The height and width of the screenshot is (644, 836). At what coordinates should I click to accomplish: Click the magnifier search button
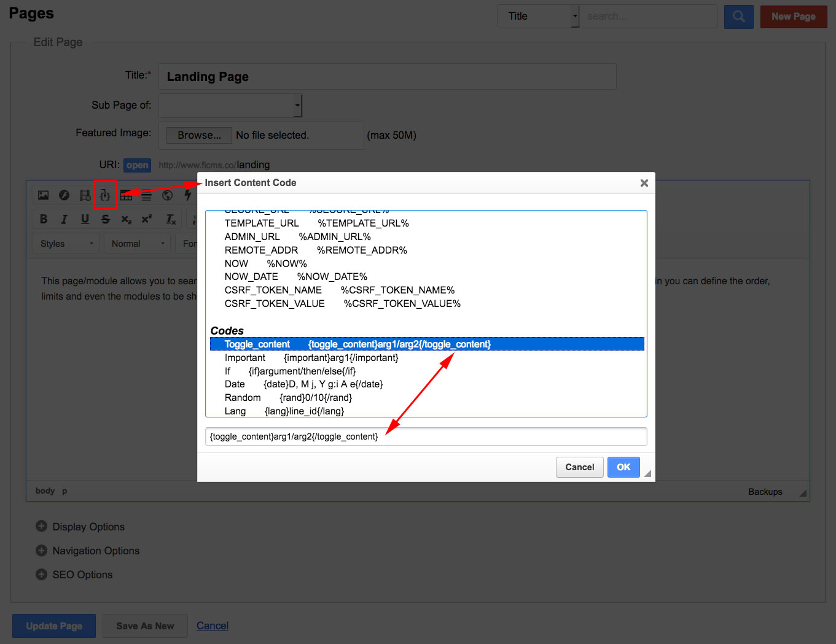[x=738, y=17]
